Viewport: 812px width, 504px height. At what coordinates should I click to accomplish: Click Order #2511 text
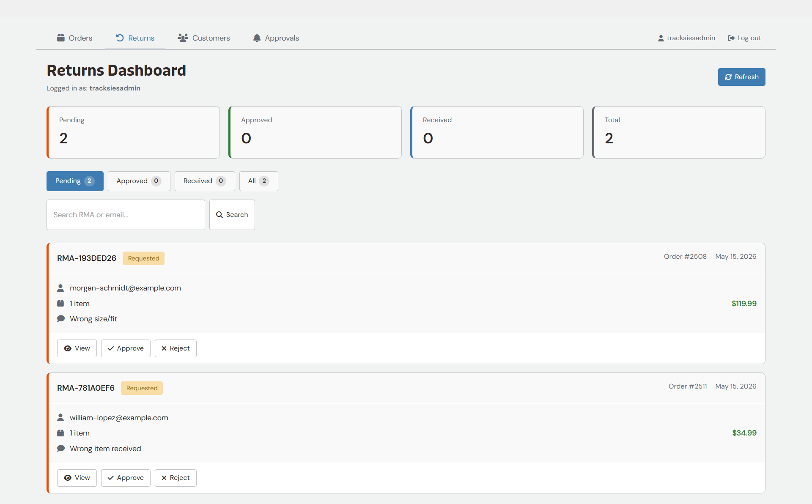[x=688, y=386]
